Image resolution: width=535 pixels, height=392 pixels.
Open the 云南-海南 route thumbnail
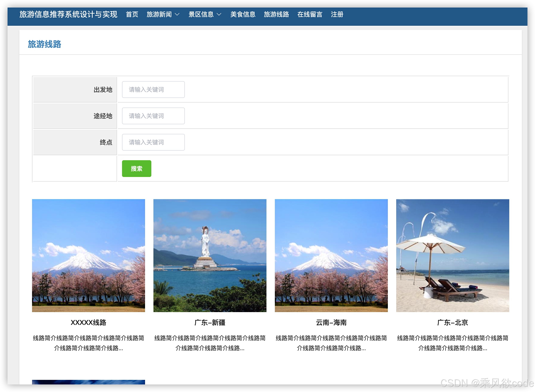tap(331, 256)
